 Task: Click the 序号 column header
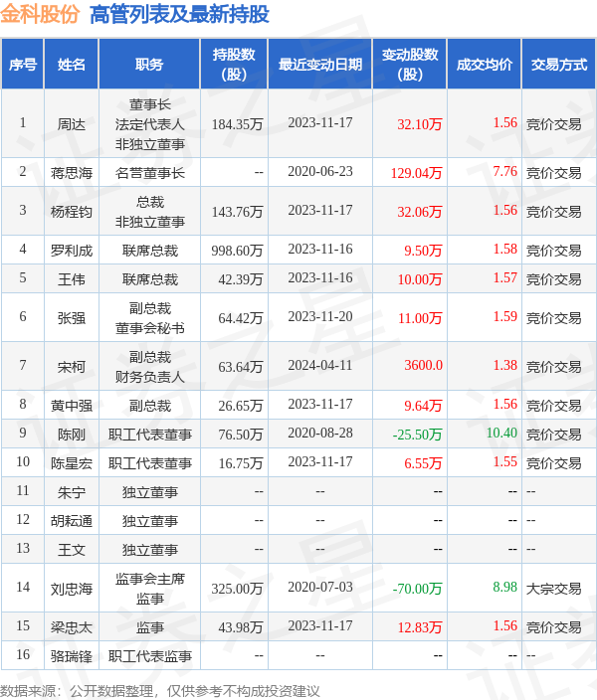[23, 65]
